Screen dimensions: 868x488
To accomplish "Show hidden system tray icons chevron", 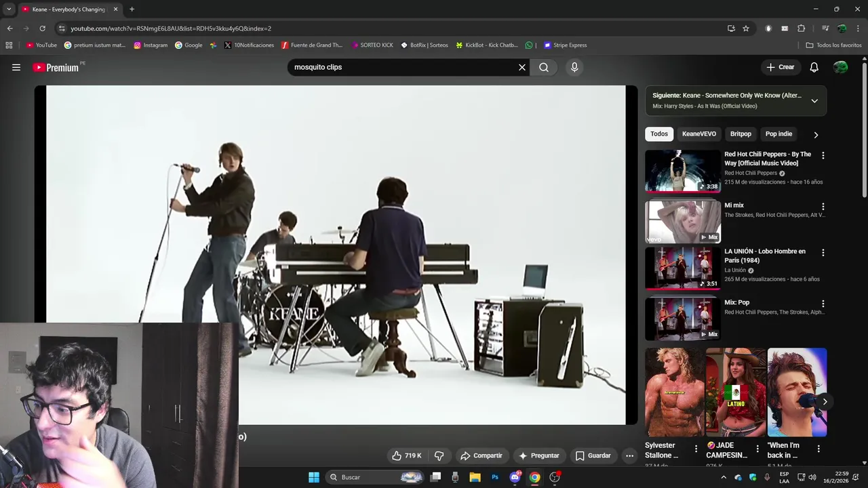I will [x=724, y=477].
